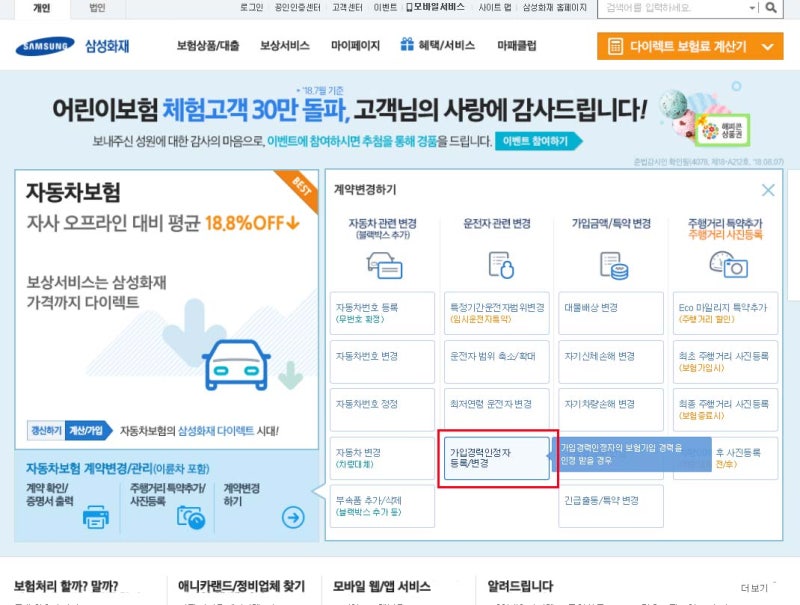Open the 삼성화재 홈페이지 link
Screen dimensions: 800x605
[x=554, y=8]
